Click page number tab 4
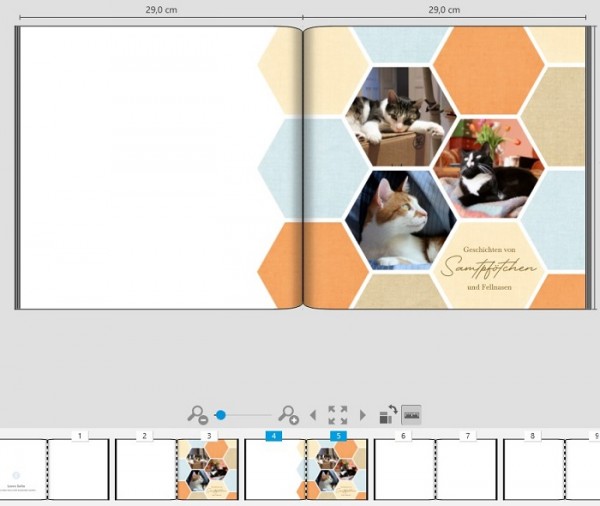600x506 pixels. point(274,436)
